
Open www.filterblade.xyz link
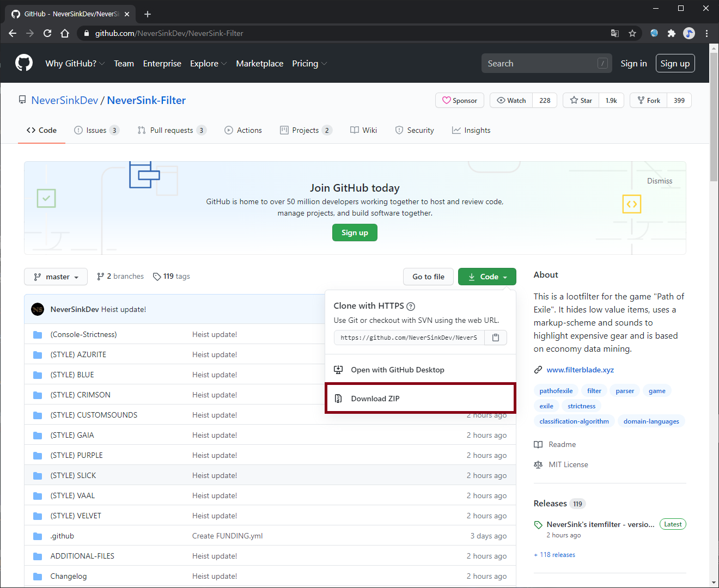point(580,370)
